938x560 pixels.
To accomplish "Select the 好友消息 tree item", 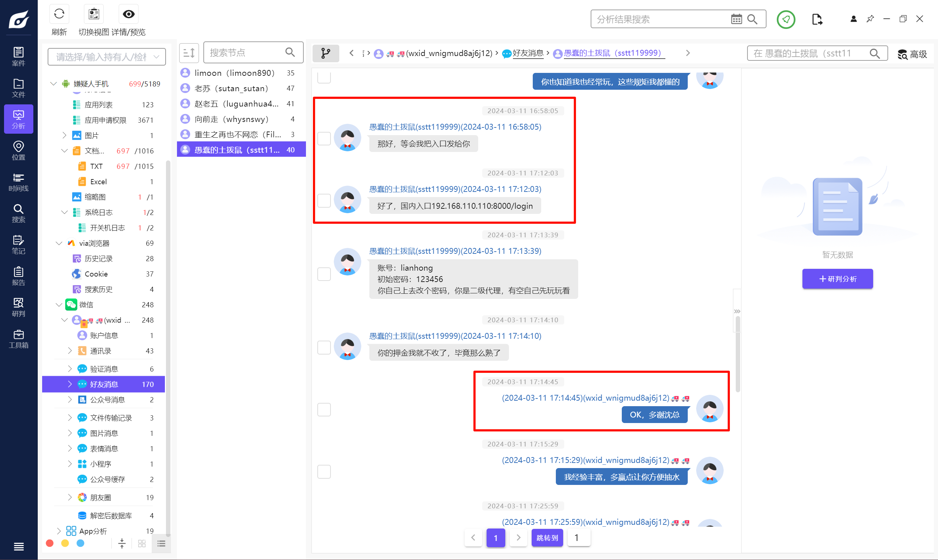I will (x=103, y=384).
